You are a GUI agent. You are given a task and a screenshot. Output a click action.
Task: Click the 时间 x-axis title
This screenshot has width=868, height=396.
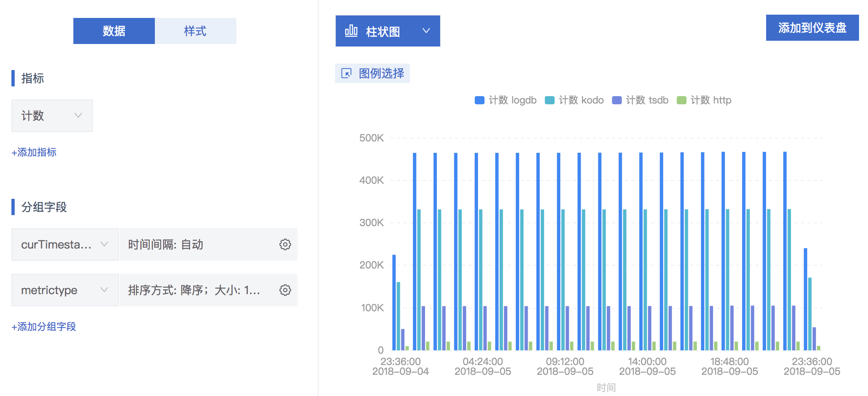(x=606, y=387)
